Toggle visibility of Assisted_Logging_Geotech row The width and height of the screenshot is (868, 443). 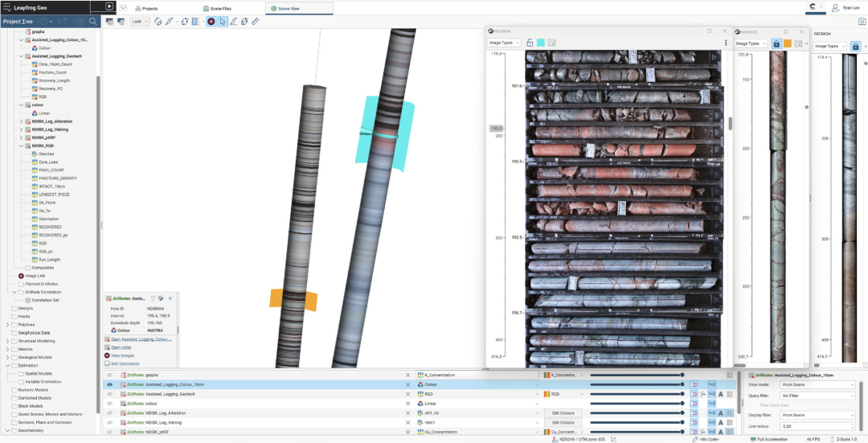(x=109, y=394)
